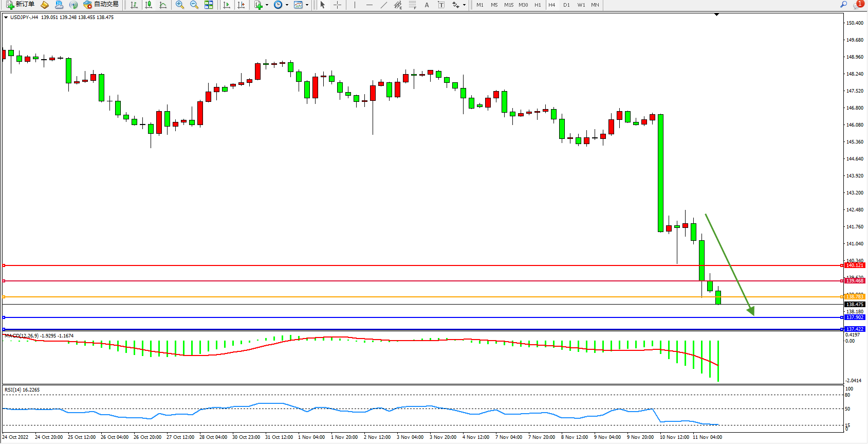The height and width of the screenshot is (444, 868).
Task: Open the chart templates dropdown arrow
Action: (x=307, y=5)
